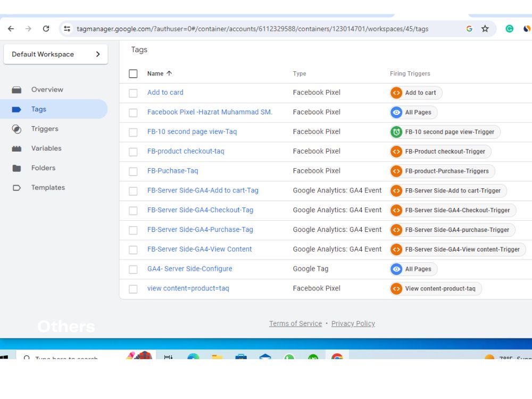Click FB-Product checkout-Trigger code icon
Image resolution: width=532 pixels, height=399 pixels.
coord(396,151)
